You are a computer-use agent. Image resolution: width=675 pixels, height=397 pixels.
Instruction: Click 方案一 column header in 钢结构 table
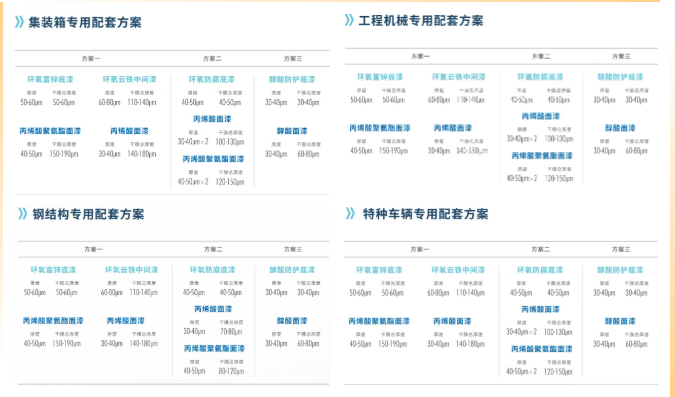coord(93,249)
